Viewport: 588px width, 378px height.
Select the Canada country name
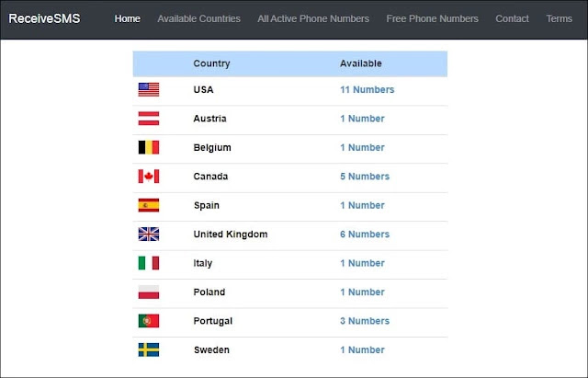pos(210,177)
